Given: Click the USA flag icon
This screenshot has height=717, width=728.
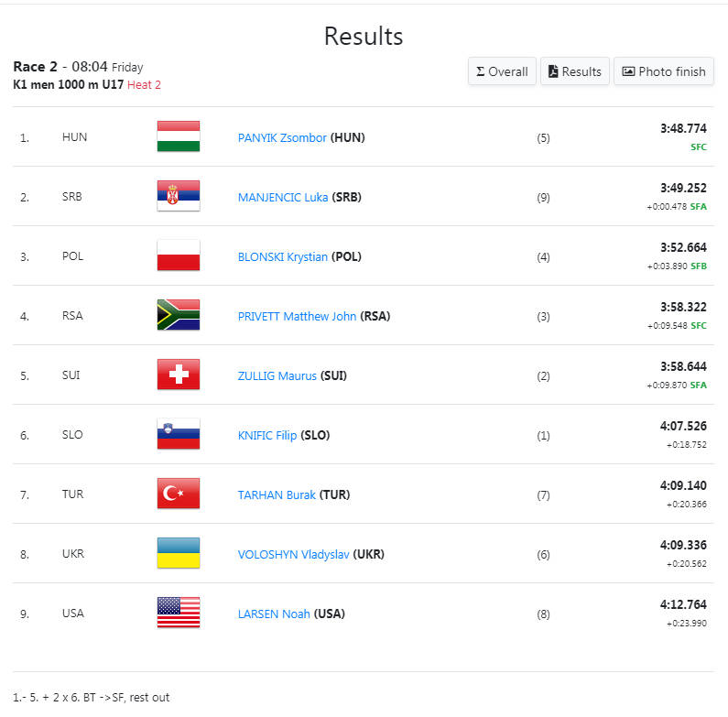Looking at the screenshot, I should 179,612.
